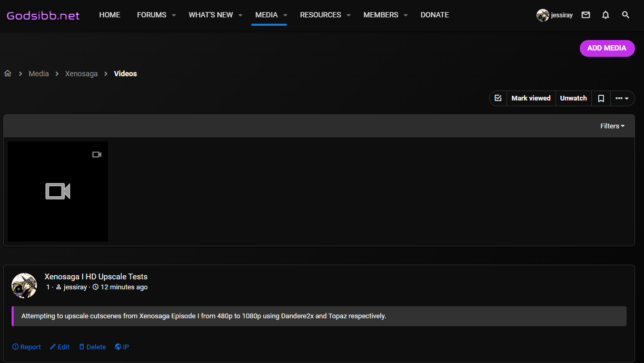Open the search magnifier icon
644x363 pixels.
[x=626, y=15]
